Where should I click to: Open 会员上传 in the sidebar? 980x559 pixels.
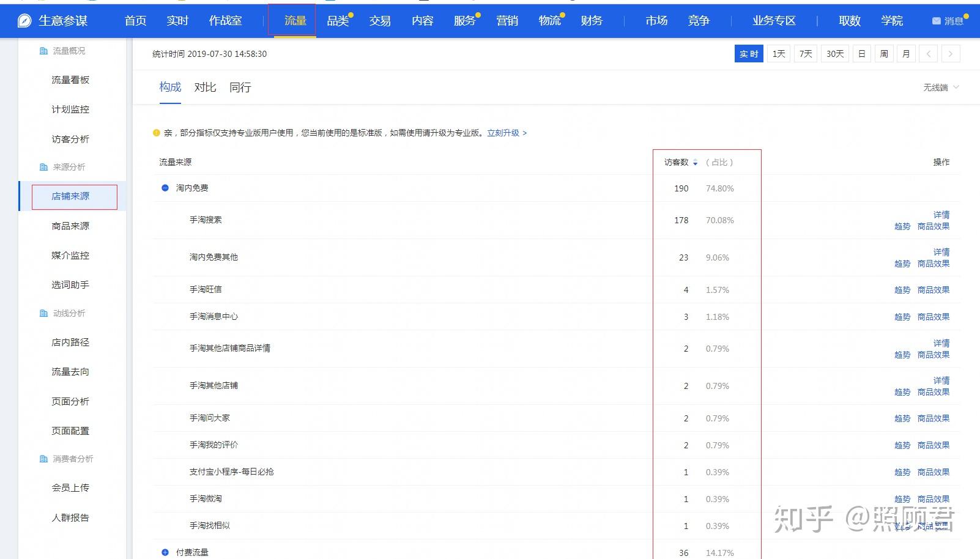70,488
